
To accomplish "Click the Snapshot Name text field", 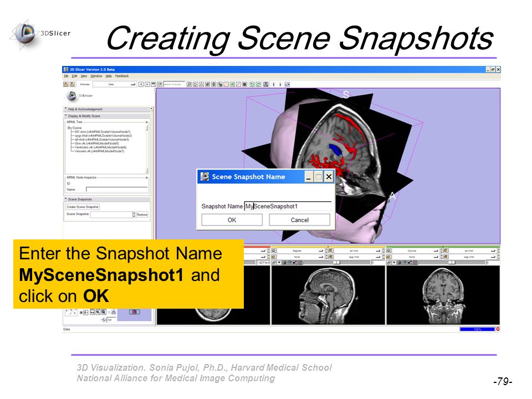I will tap(288, 206).
